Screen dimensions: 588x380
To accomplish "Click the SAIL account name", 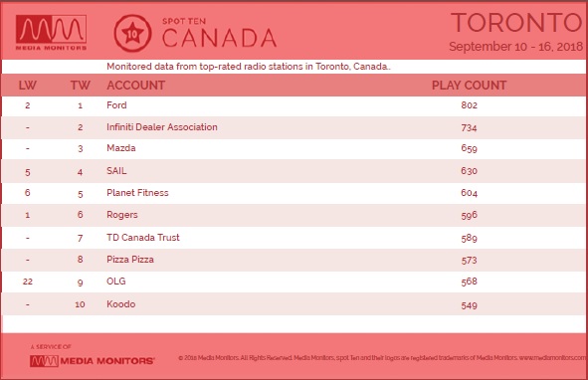I will pos(116,171).
